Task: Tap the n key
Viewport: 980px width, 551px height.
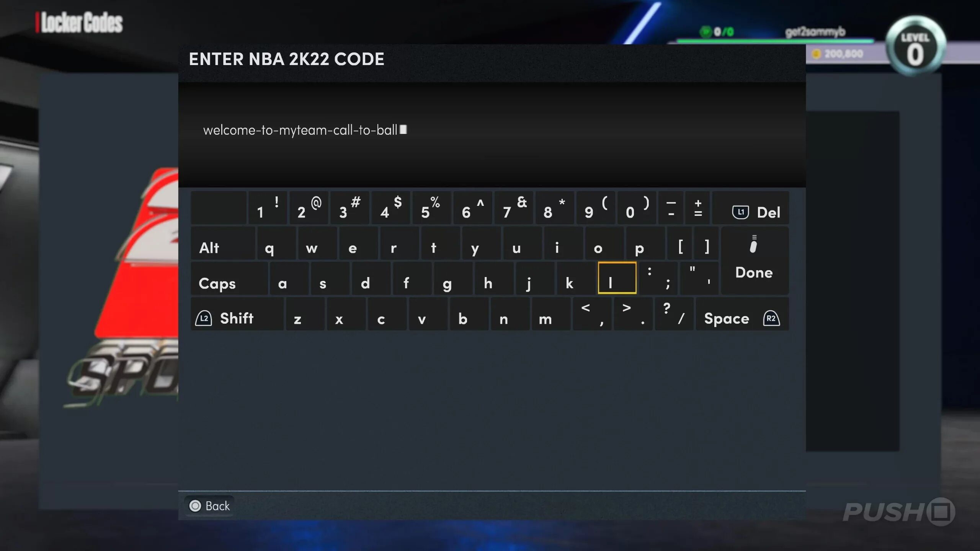Action: point(510,314)
